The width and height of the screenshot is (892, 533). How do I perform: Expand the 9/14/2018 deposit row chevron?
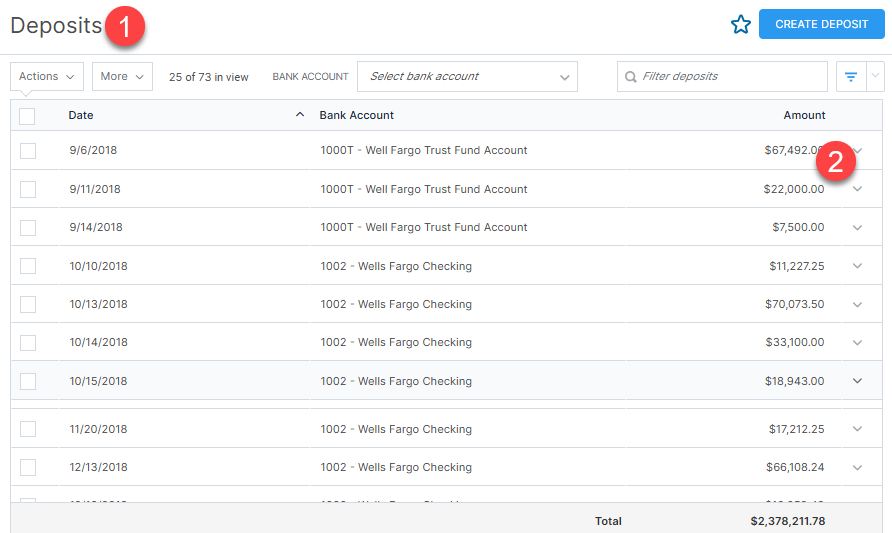(x=857, y=228)
